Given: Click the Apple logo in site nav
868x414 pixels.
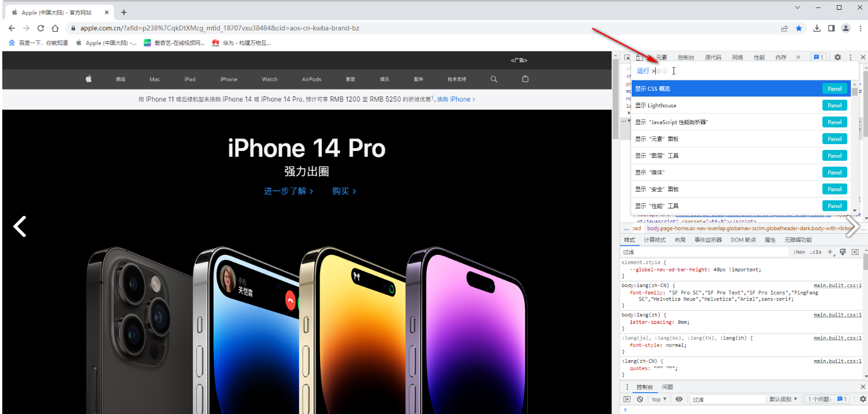Looking at the screenshot, I should pos(89,79).
